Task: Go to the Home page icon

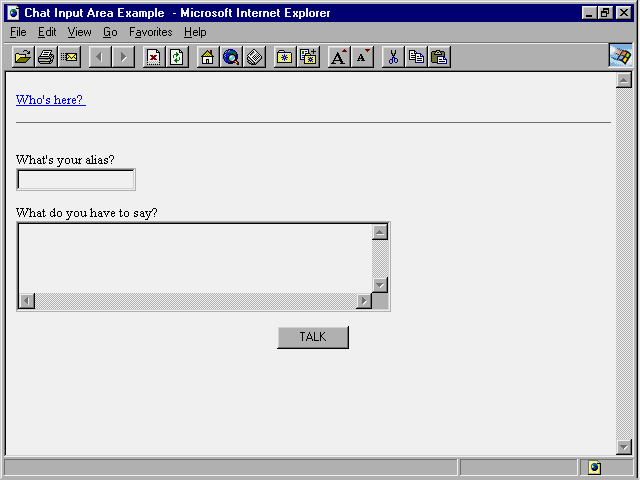Action: pos(208,57)
